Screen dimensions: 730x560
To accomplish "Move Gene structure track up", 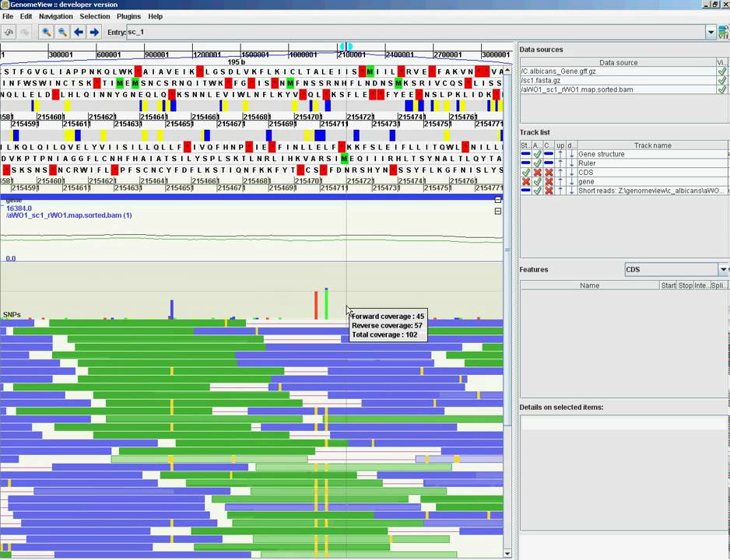I will (560, 154).
